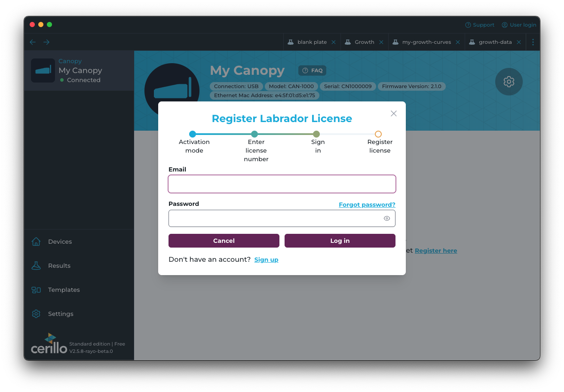Go to Results in the sidebar
564x392 pixels.
point(59,266)
